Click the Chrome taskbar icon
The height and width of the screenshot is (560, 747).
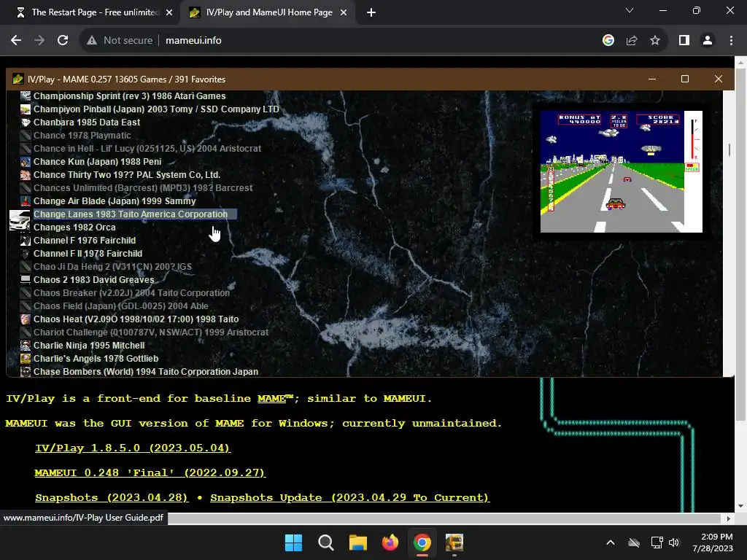click(x=422, y=542)
